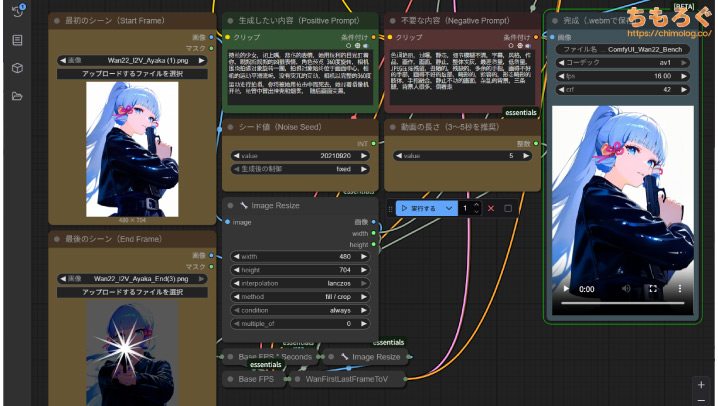
Task: Decrease video length value 5
Action: click(398, 156)
